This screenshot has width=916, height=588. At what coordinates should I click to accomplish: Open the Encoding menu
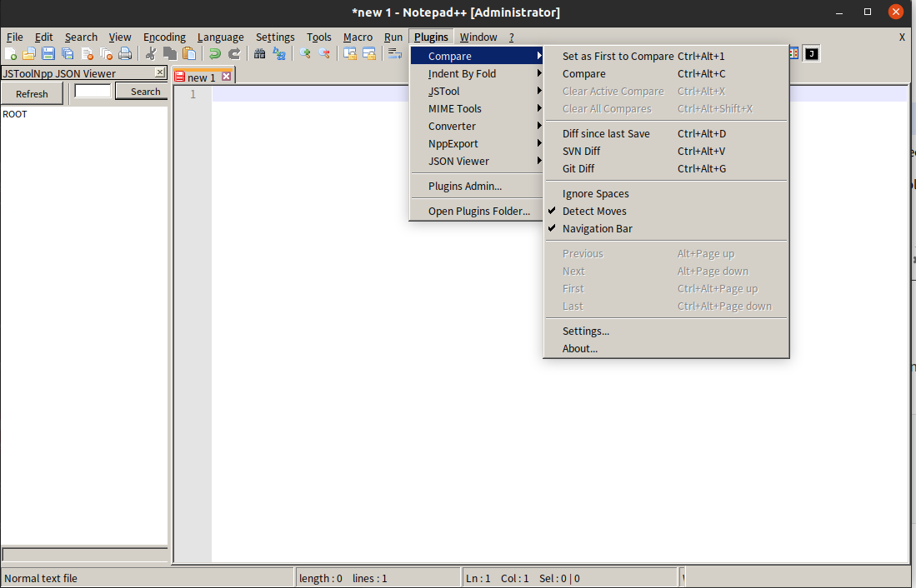(x=165, y=37)
